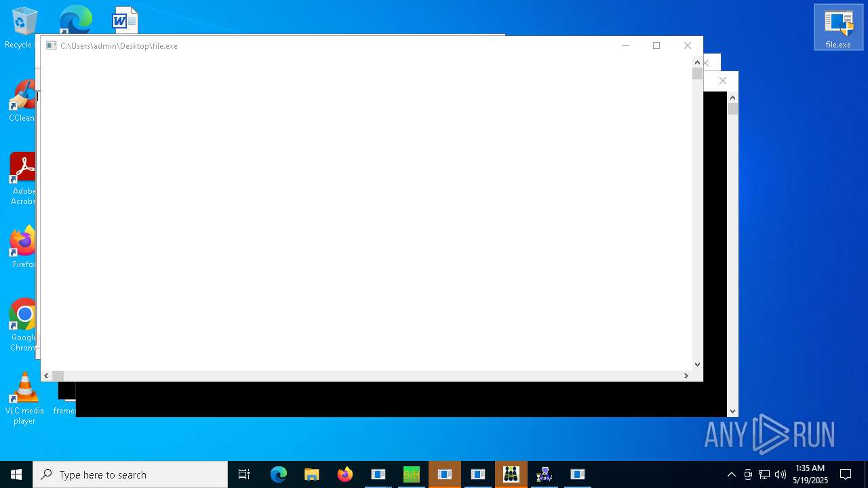Click the black console's scroll down arrow
The height and width of the screenshot is (488, 868).
[732, 411]
